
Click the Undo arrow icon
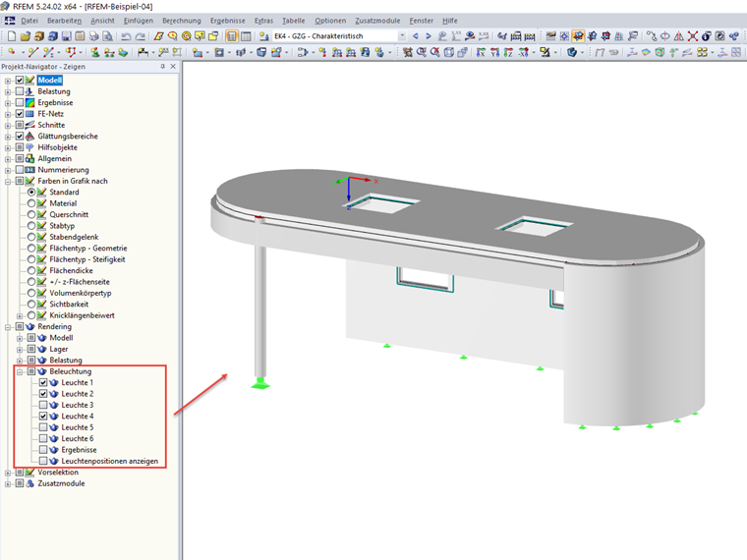[126, 36]
